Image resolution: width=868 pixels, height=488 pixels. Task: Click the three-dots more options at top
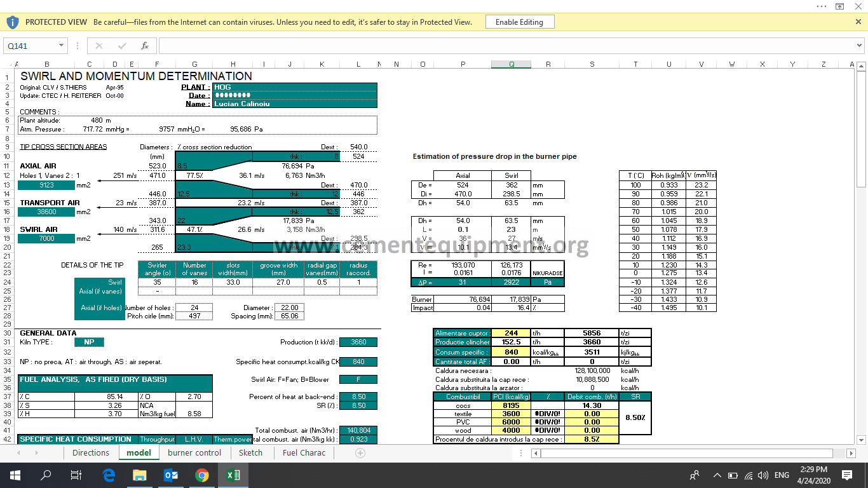click(x=822, y=6)
